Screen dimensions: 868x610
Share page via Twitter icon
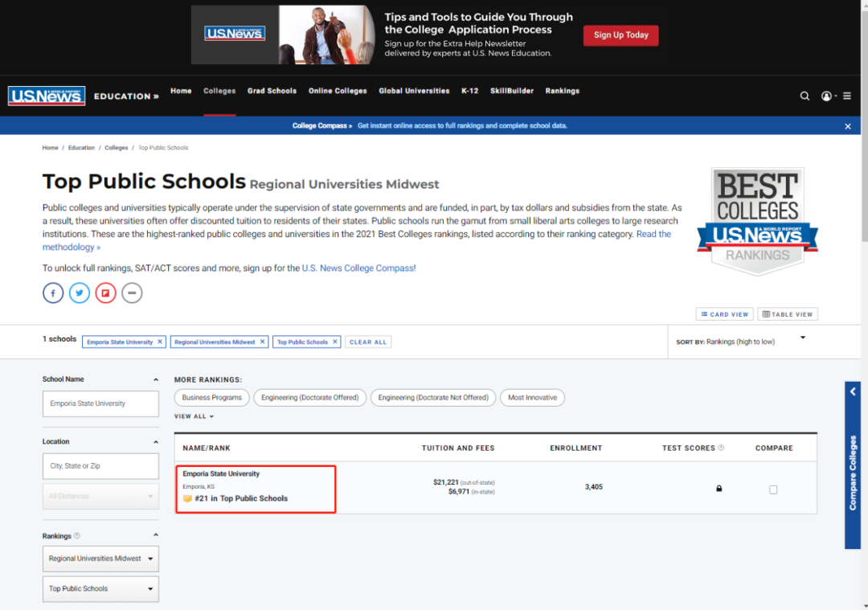coord(80,293)
